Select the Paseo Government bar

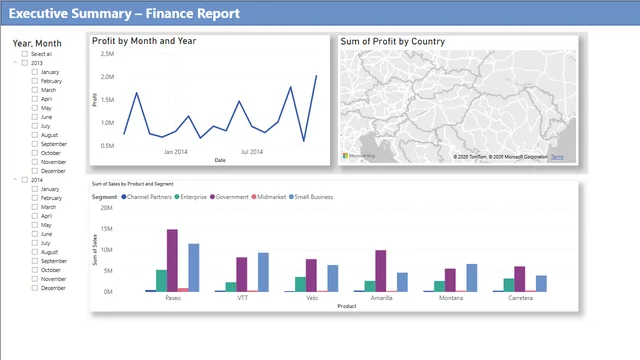point(172,260)
